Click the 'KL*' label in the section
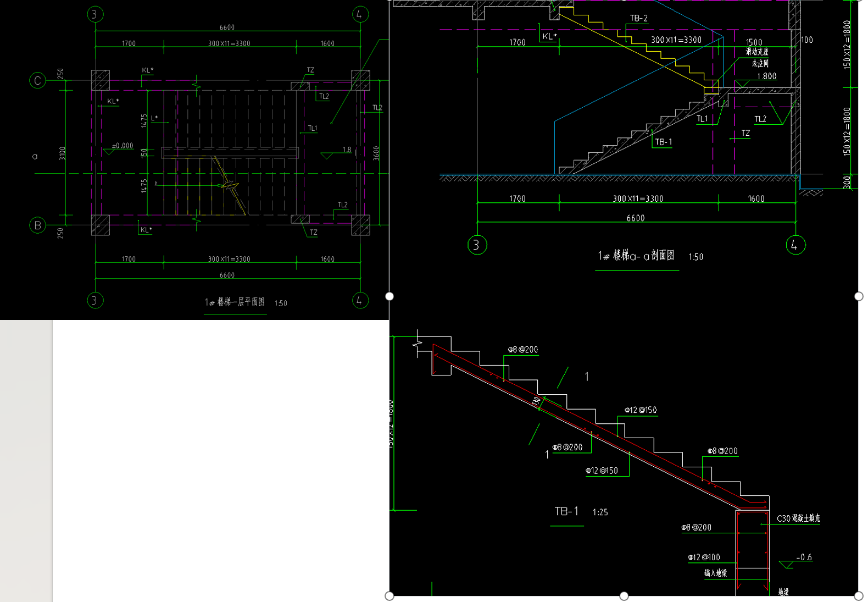Screen dimensions: 868x602 549,36
